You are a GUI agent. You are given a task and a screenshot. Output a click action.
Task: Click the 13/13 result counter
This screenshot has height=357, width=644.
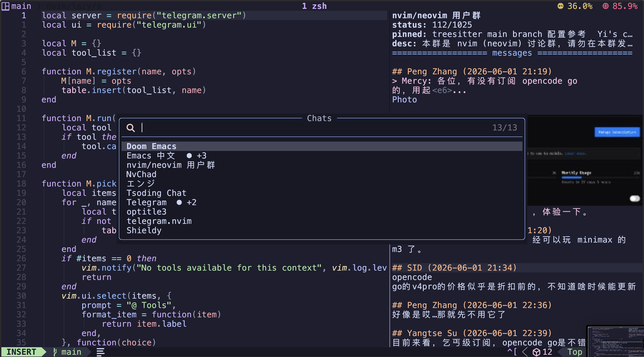point(504,128)
